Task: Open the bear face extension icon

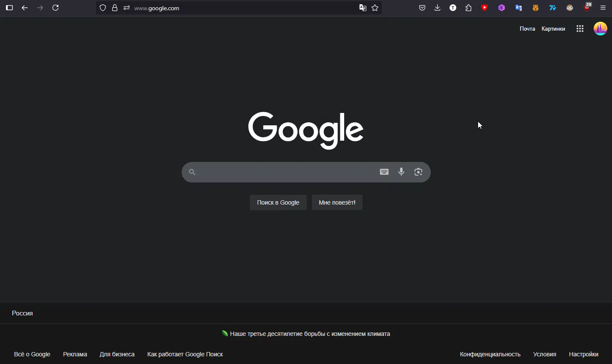Action: [536, 8]
